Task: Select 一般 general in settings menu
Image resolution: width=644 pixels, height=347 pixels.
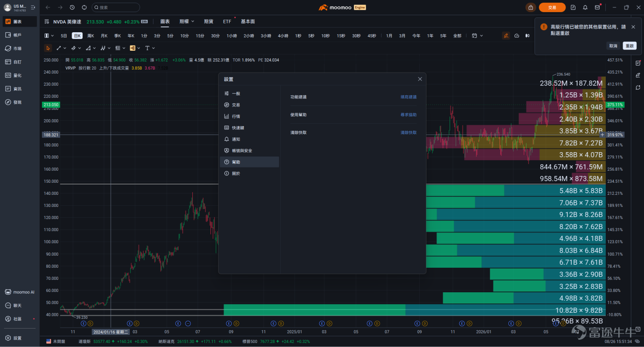Action: [249, 93]
